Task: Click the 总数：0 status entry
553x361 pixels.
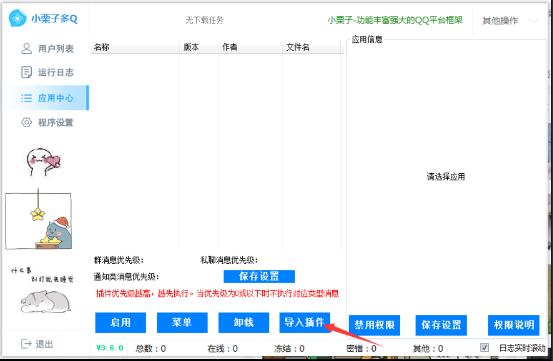Action: point(151,348)
